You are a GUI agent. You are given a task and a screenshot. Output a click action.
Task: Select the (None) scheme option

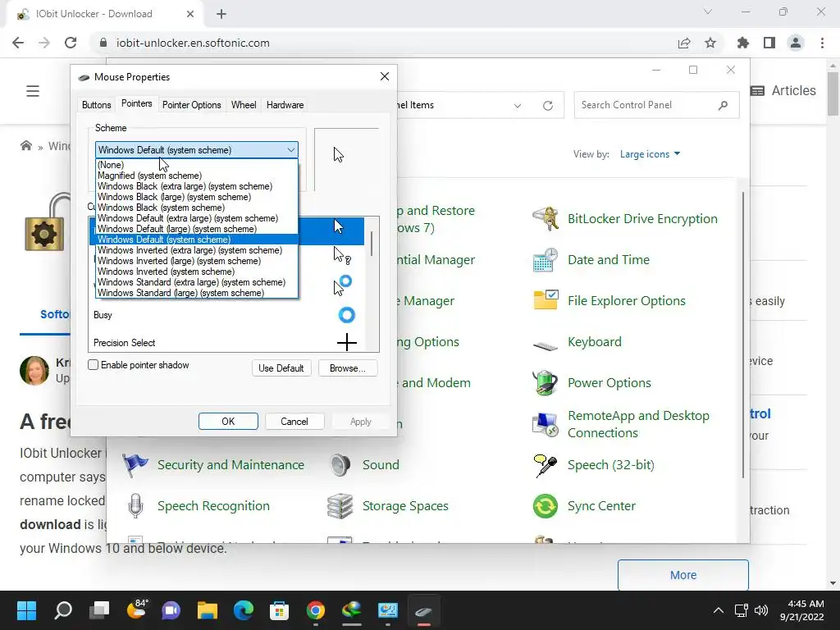coord(197,165)
